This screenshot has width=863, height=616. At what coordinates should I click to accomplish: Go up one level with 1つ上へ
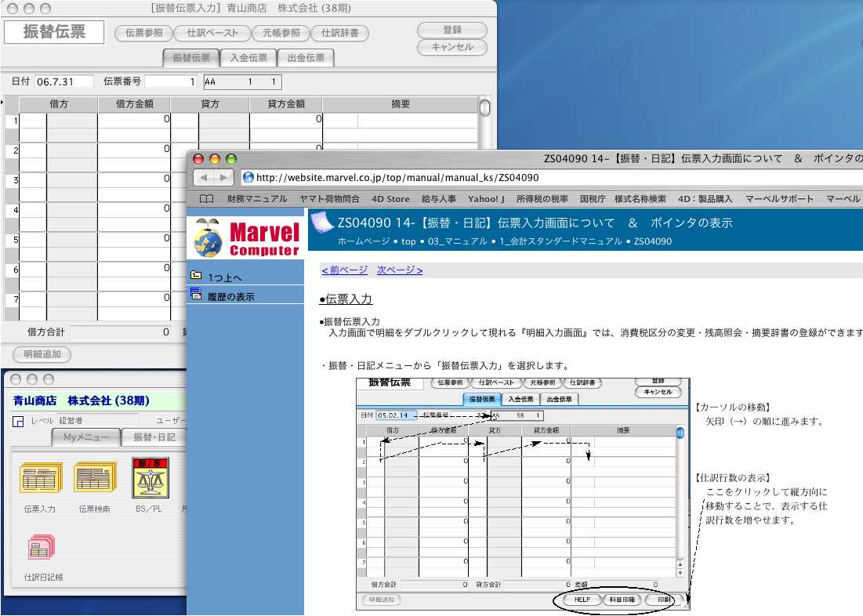(224, 277)
